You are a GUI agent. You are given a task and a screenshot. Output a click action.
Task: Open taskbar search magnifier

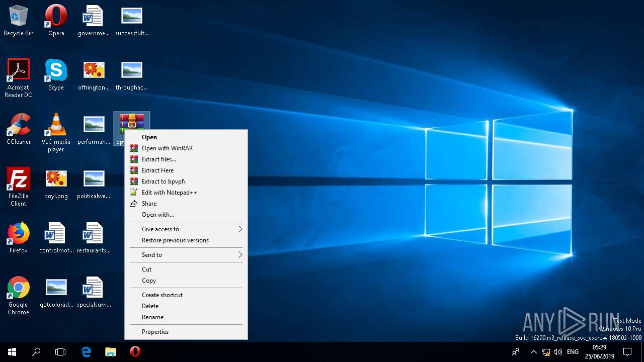pos(36,352)
